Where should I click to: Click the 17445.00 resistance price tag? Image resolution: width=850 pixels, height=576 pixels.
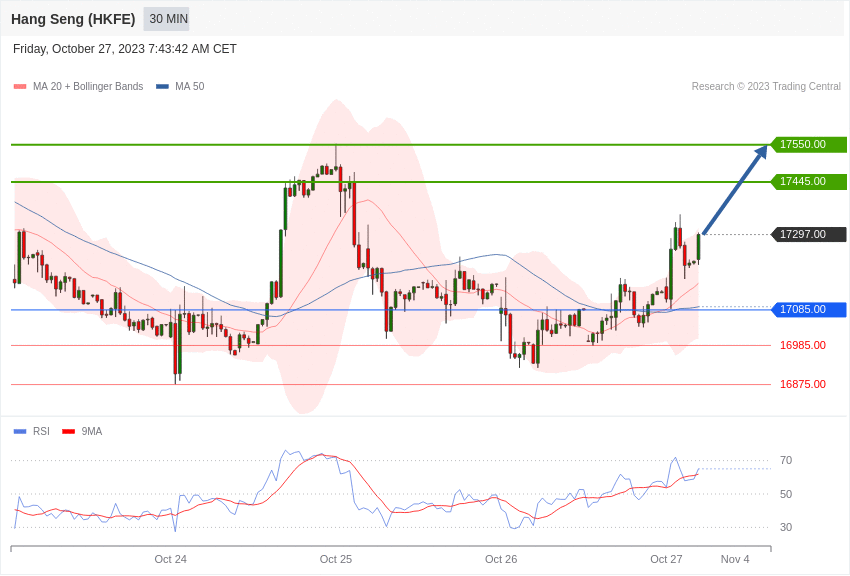click(x=808, y=182)
